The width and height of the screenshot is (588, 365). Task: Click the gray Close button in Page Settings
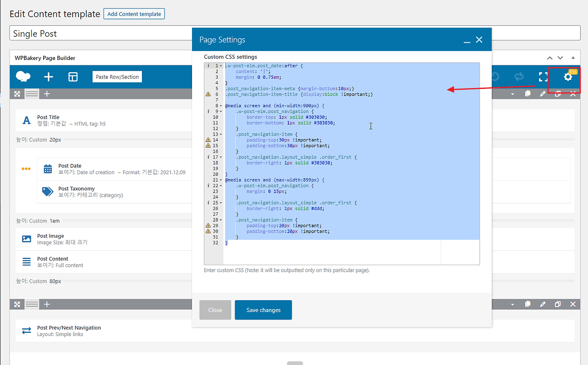tap(215, 310)
